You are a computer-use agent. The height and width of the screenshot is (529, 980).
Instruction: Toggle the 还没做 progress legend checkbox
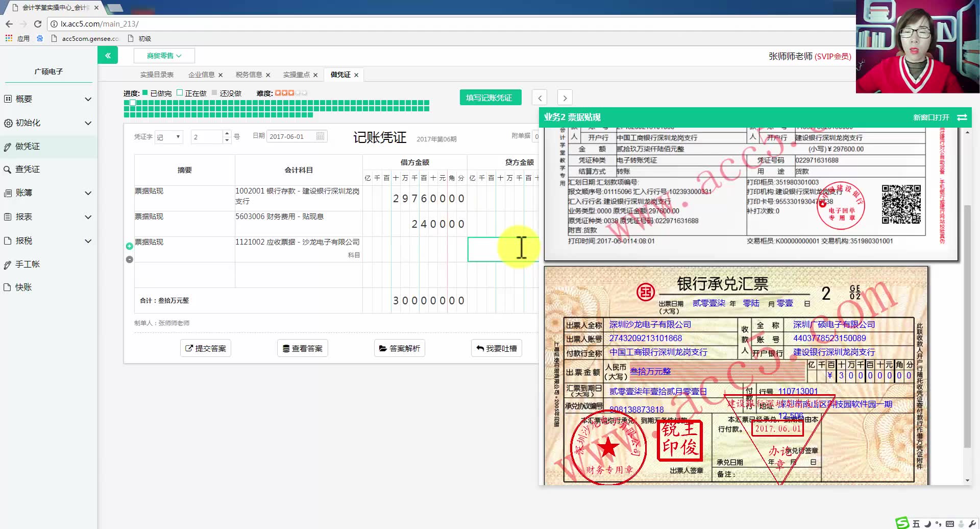point(214,92)
